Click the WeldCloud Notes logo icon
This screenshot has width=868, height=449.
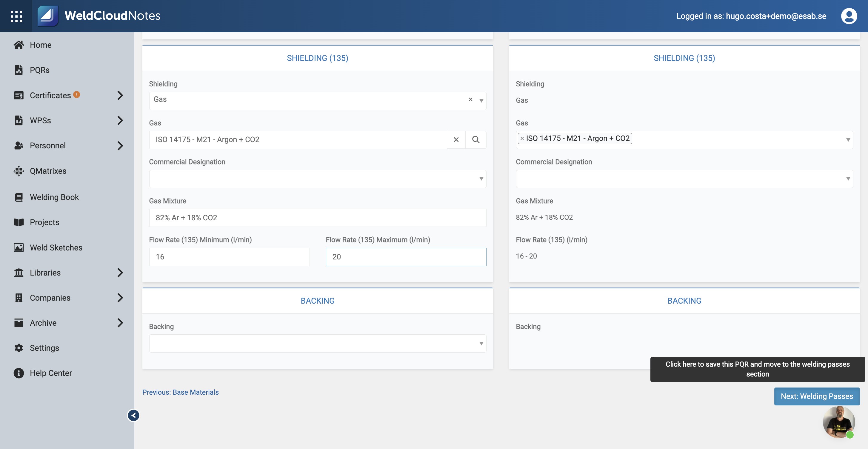[x=47, y=16]
